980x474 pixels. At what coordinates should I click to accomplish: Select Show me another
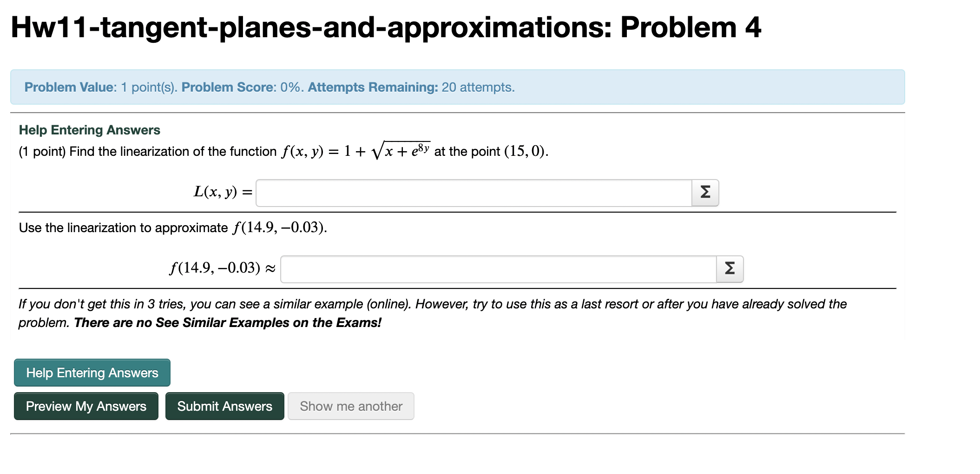click(x=351, y=406)
